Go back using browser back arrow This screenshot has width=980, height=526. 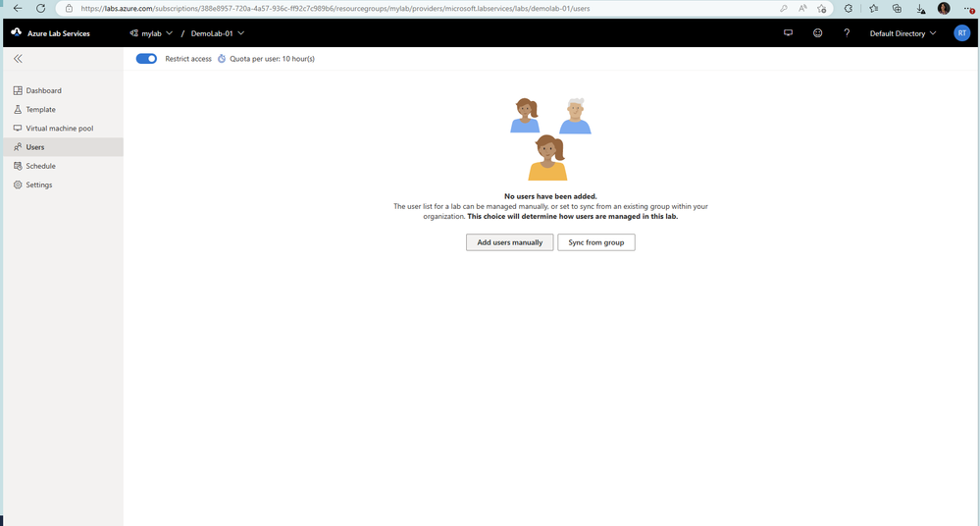click(18, 9)
